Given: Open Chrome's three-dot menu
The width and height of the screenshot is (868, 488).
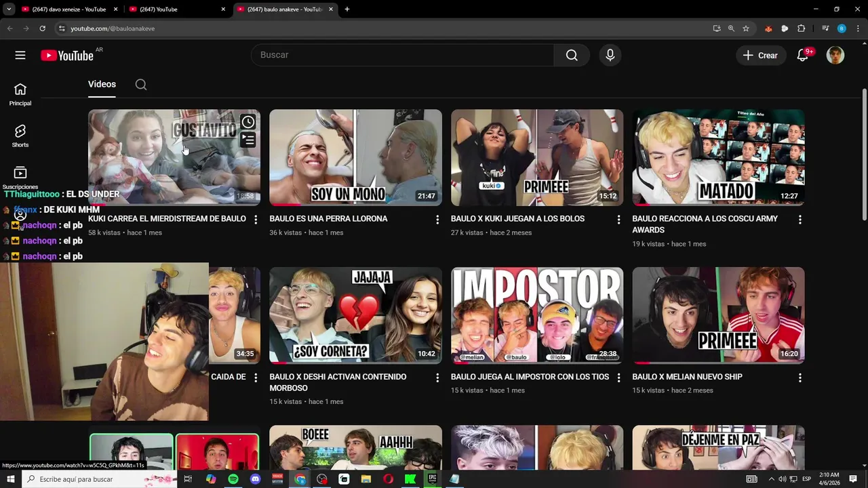Looking at the screenshot, I should pos(858,28).
